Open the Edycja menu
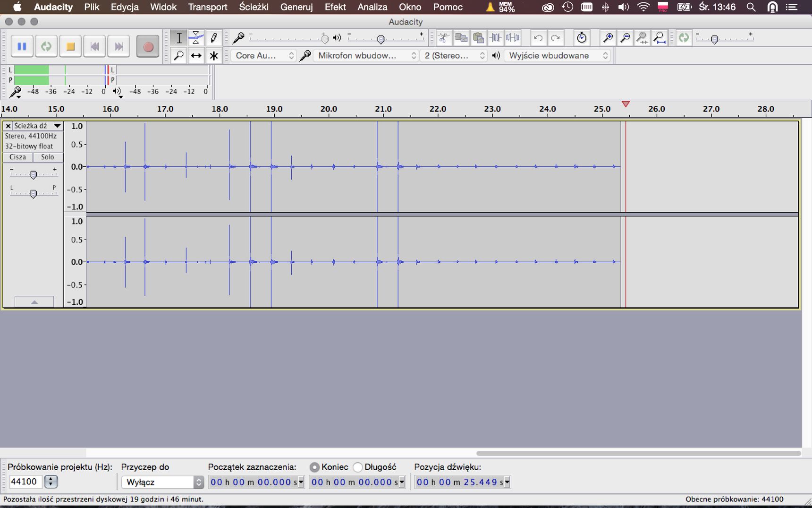812x508 pixels. pos(125,7)
